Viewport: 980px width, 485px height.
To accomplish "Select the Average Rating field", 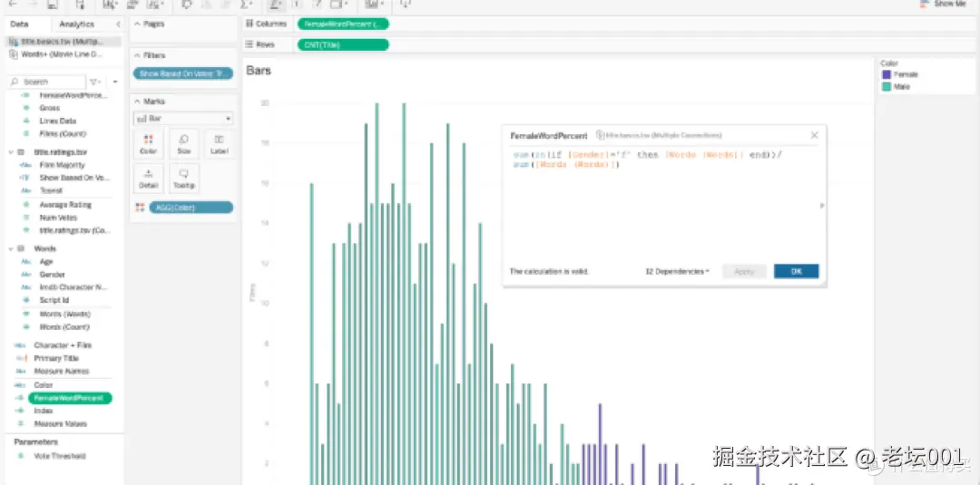I will (65, 205).
